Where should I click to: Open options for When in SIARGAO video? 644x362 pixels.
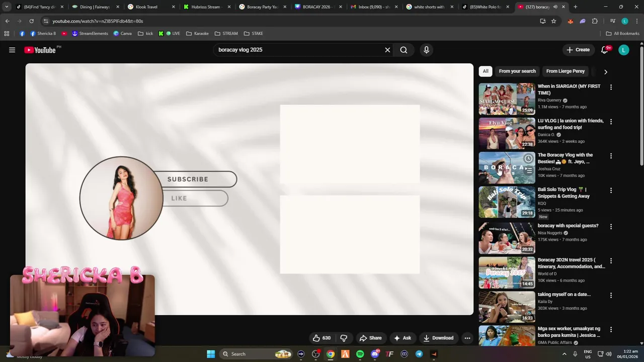coord(611,87)
